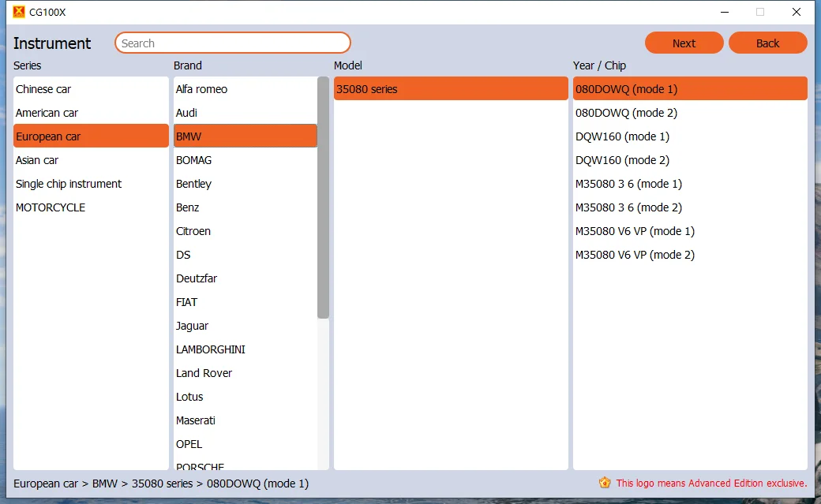
Task: Click the Search input field
Action: pos(233,43)
